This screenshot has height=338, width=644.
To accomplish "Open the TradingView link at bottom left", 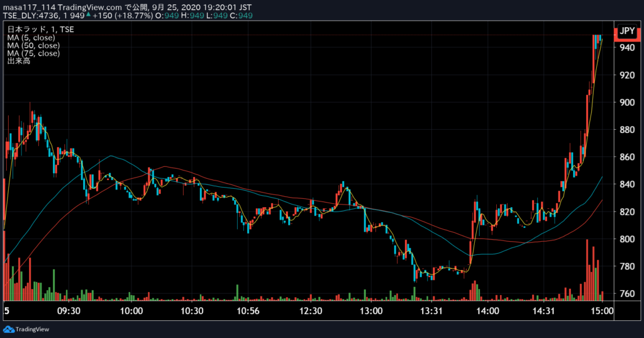I will (32, 329).
